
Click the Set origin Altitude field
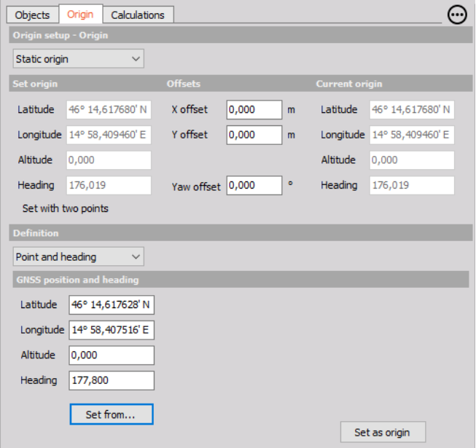coord(109,160)
